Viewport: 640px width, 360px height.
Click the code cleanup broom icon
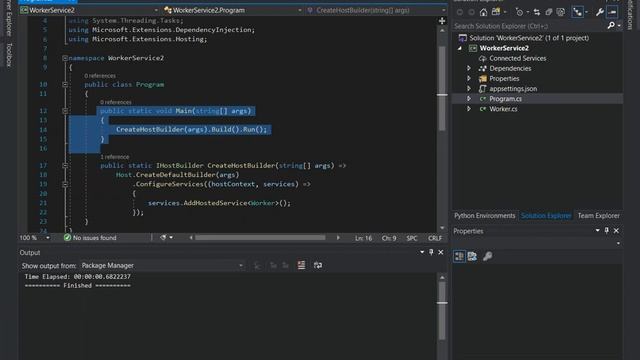coord(163,238)
